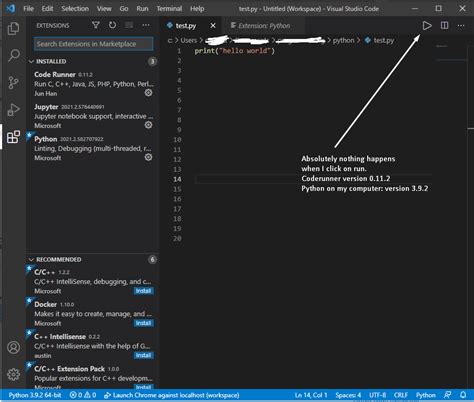Install the C++ Intellisense extension
Screen dimensions: 474x402
pyautogui.click(x=143, y=355)
